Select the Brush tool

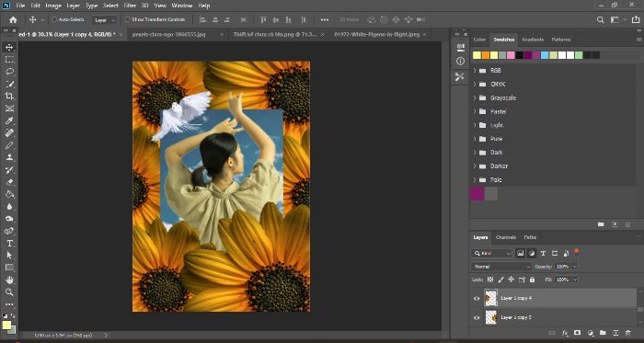9,145
